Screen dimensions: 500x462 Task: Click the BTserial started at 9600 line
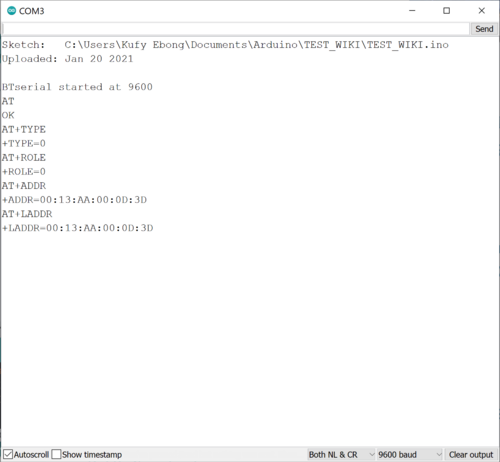pos(77,87)
